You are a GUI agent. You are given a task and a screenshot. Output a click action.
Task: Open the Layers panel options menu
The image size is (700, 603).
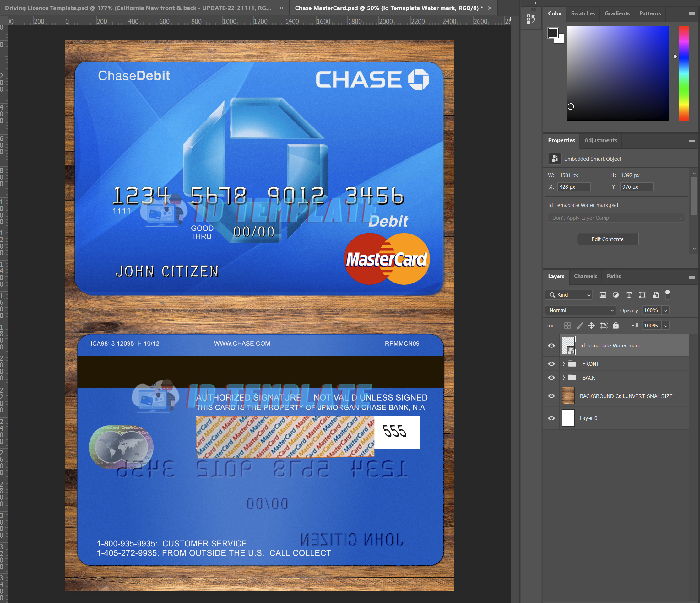692,277
